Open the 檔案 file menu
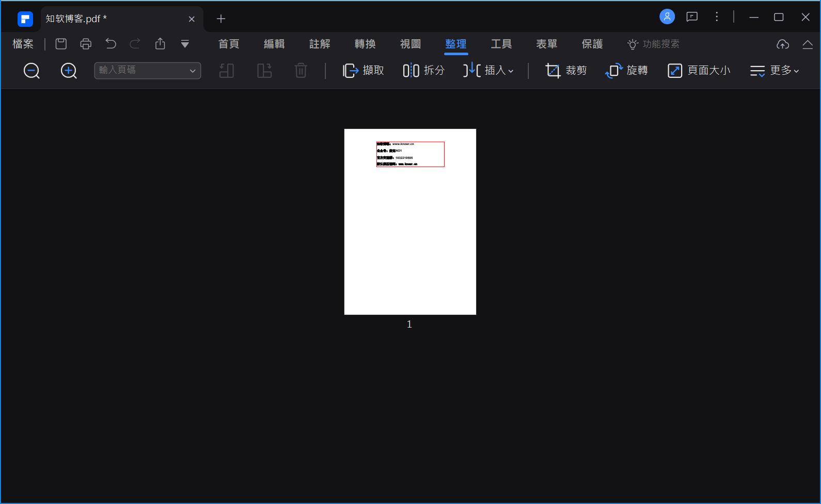 click(x=23, y=44)
